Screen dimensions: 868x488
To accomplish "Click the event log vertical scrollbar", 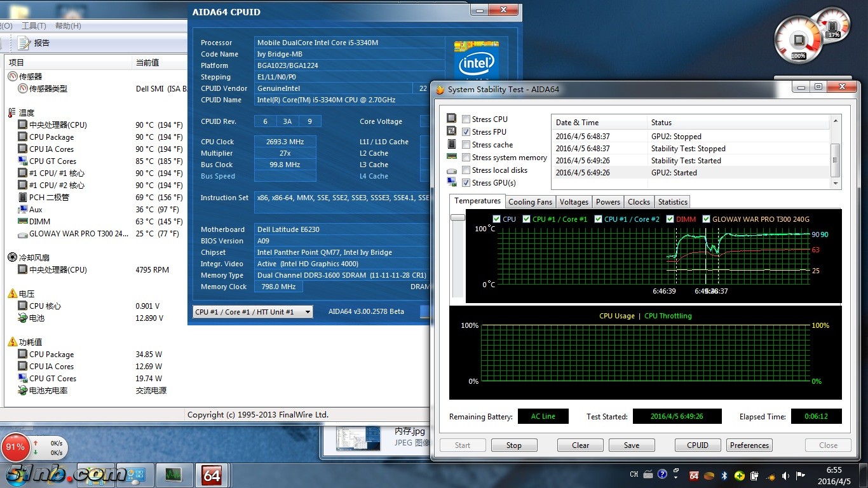I will point(836,152).
